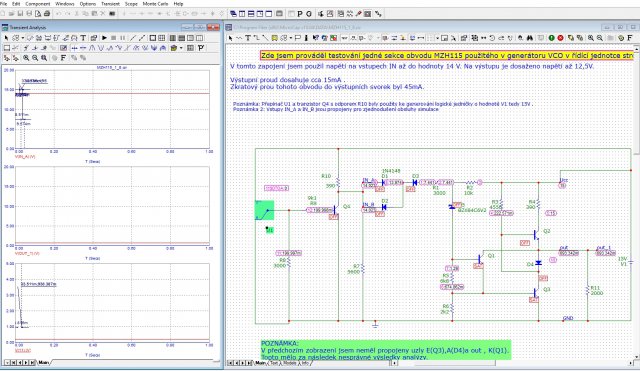This screenshot has width=640, height=371.
Task: Open the File menu
Action: pyautogui.click(x=3, y=4)
